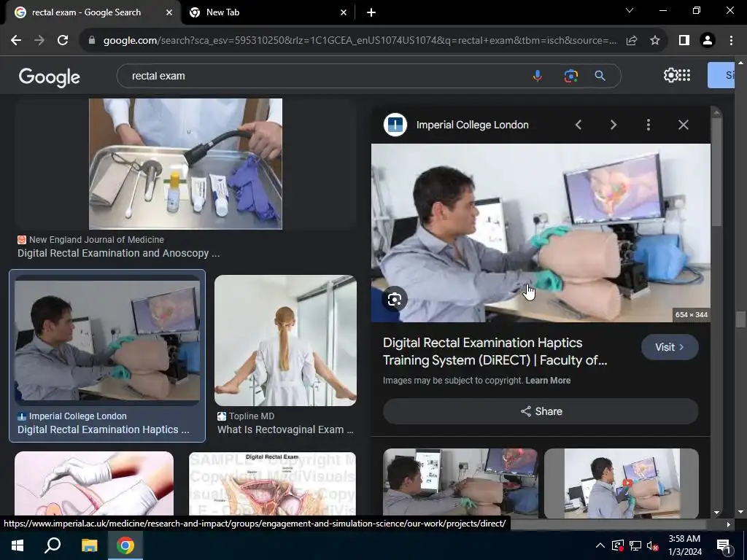Open the Chrome three-dot menu
This screenshot has height=560, width=747.
[731, 41]
